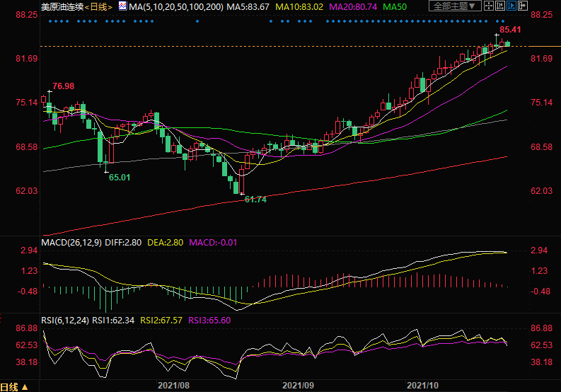The image size is (561, 392).
Task: Open the 全部主题 dropdown
Action: 455,6
